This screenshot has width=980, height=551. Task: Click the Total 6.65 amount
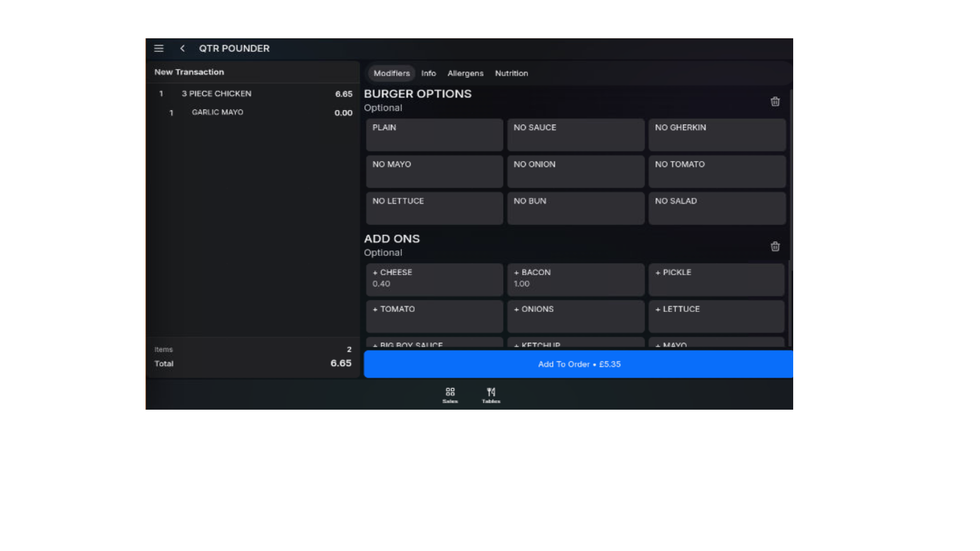click(x=341, y=363)
